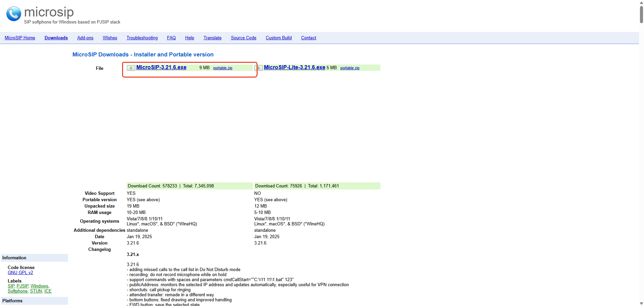This screenshot has width=644, height=306.
Task: Open the Contact page
Action: [309, 38]
